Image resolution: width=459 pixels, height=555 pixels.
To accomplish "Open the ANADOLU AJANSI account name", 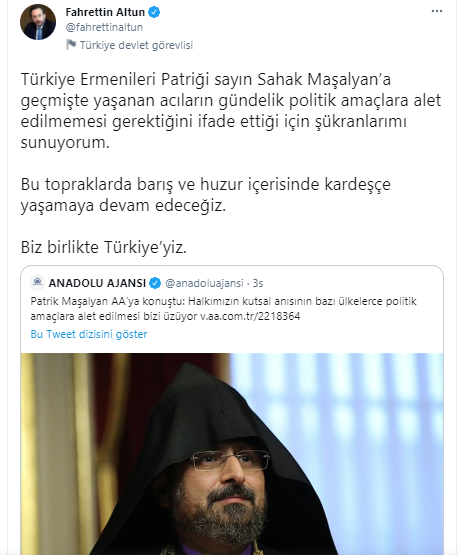I will pos(97,283).
